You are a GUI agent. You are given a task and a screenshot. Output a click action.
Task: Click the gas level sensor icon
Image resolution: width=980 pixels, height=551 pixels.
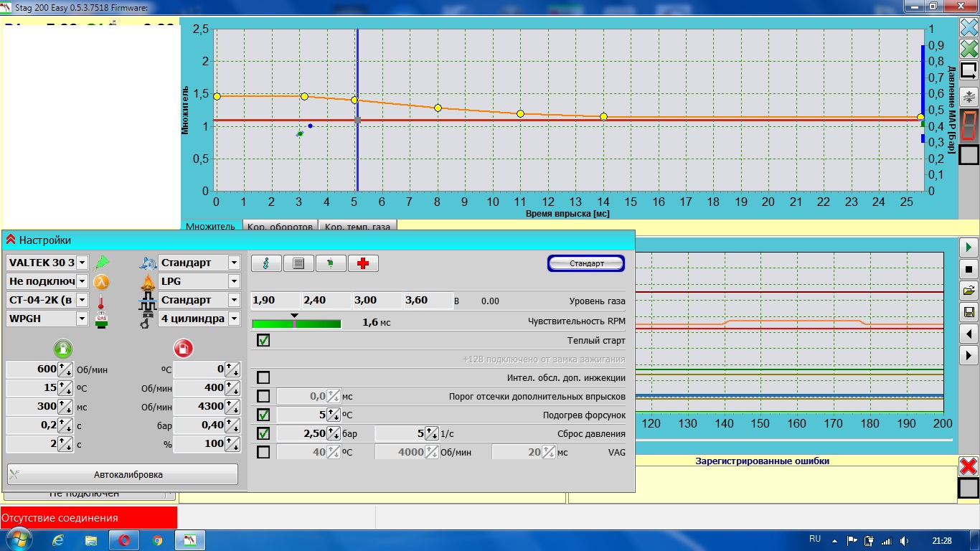[102, 319]
